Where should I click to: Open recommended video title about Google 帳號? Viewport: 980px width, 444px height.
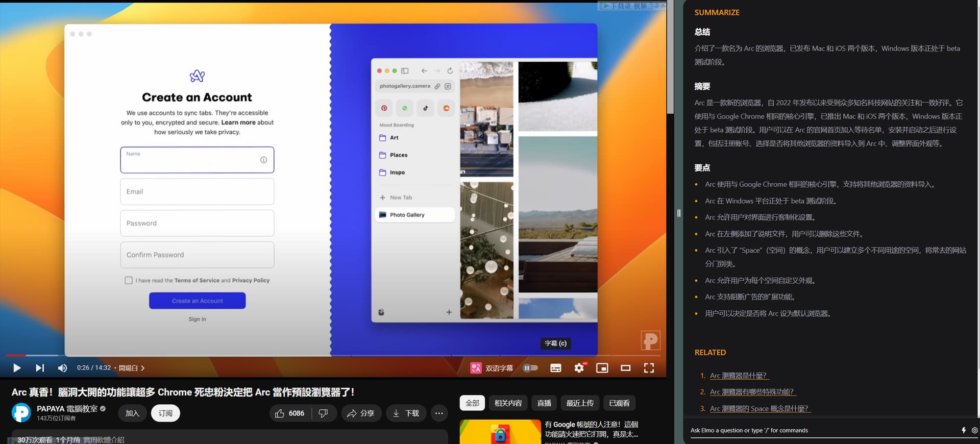(x=592, y=429)
